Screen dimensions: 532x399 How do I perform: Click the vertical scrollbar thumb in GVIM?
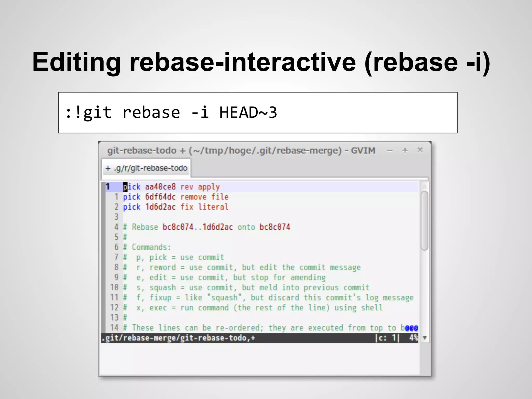pyautogui.click(x=424, y=221)
